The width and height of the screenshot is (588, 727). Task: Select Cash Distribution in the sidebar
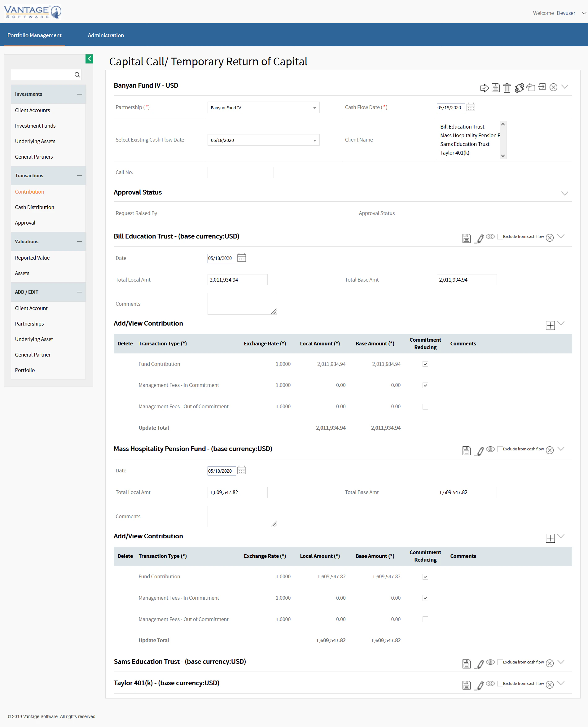pos(35,207)
